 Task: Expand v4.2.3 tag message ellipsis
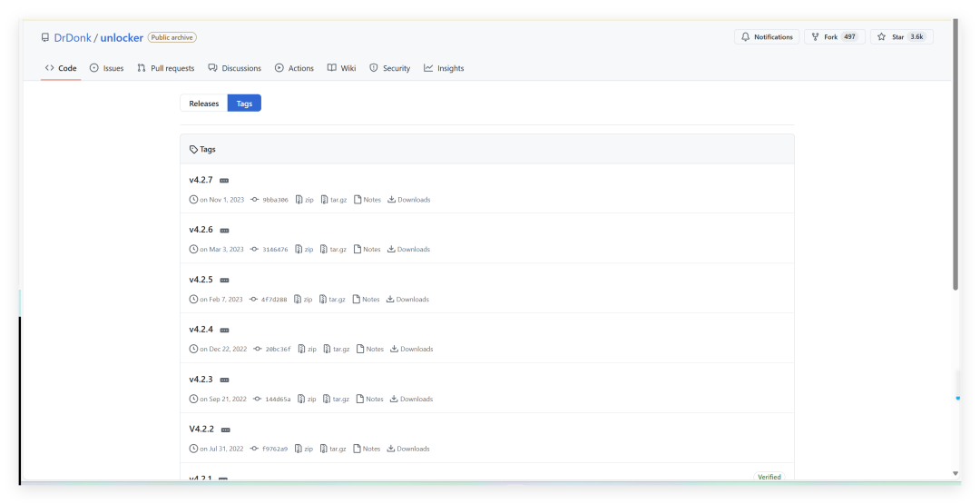click(224, 380)
